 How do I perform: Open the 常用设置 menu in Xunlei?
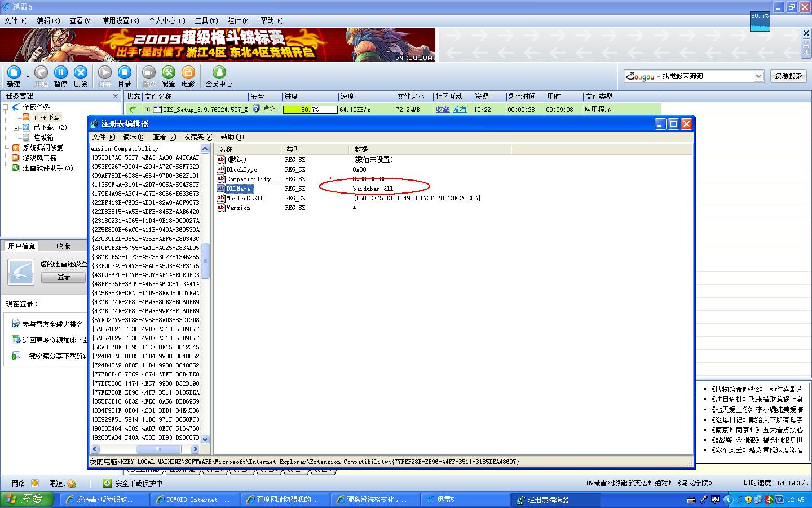(x=120, y=21)
